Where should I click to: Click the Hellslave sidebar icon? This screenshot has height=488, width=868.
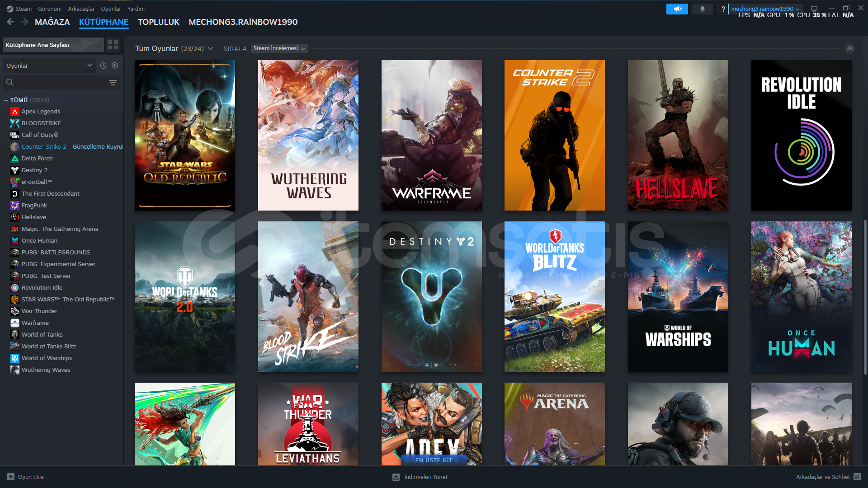(15, 217)
